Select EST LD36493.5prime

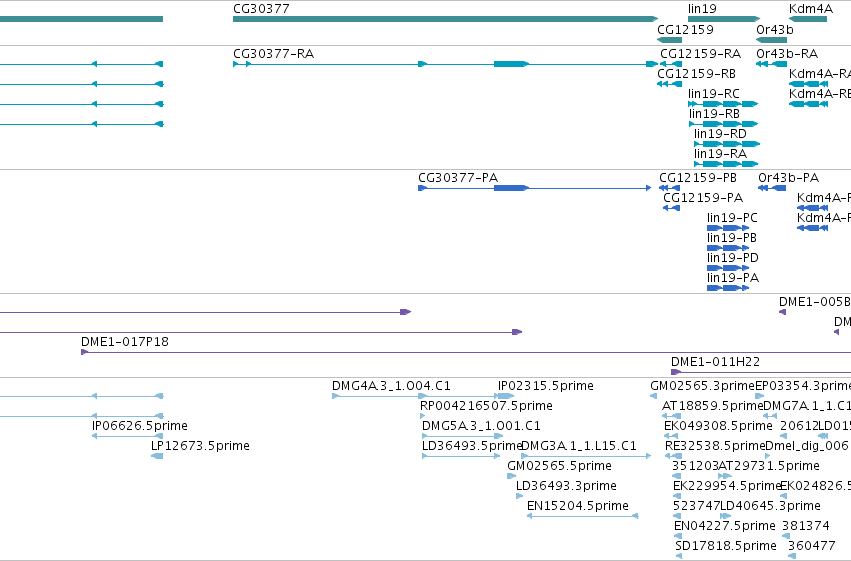pos(461,456)
